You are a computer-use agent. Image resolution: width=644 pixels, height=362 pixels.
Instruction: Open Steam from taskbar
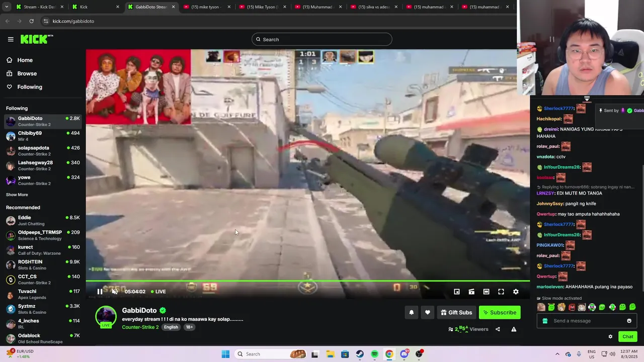[x=360, y=354]
